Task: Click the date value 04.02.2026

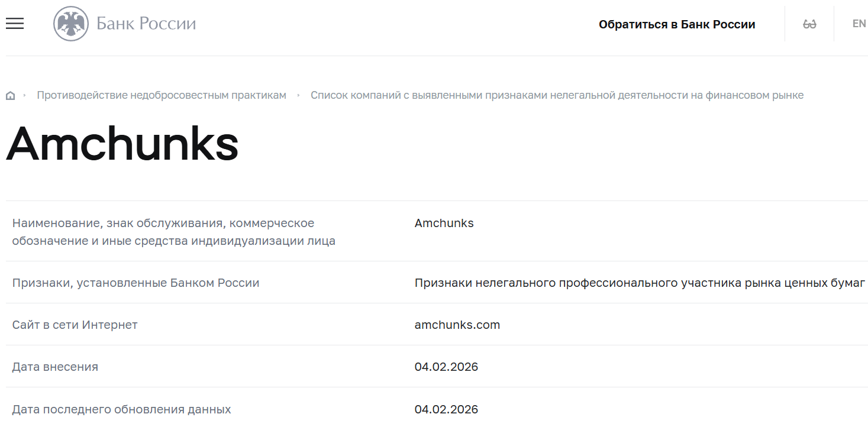Action: [447, 367]
